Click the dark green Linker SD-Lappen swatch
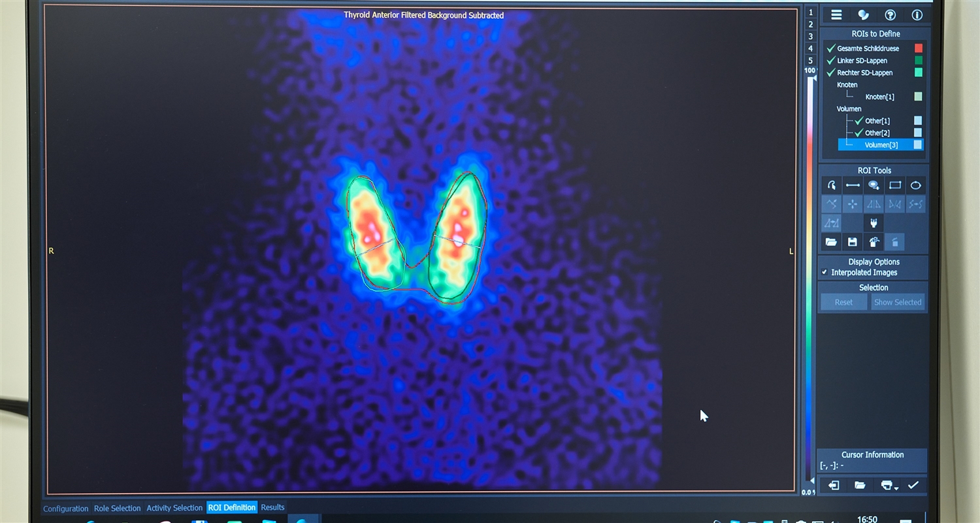The height and width of the screenshot is (523, 980). pos(919,61)
